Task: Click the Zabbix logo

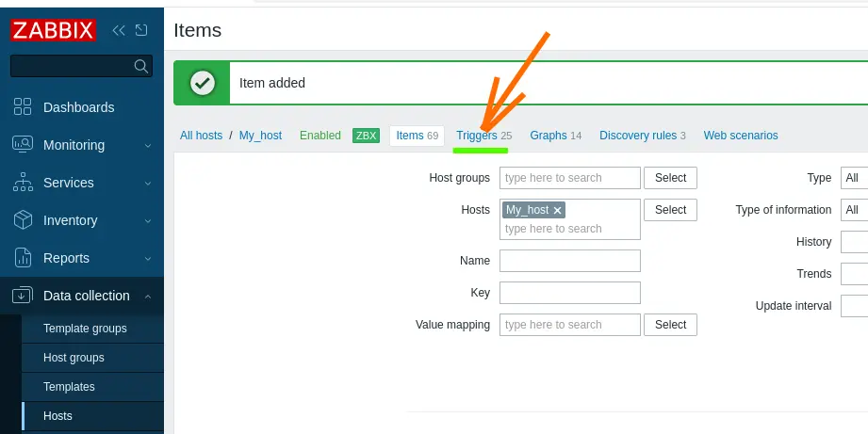Action: [53, 30]
